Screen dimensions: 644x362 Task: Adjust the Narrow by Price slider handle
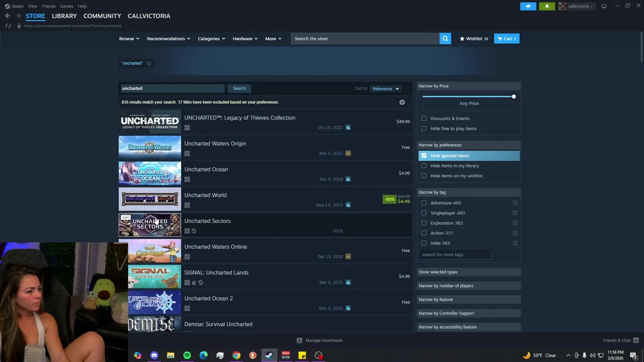point(514,97)
